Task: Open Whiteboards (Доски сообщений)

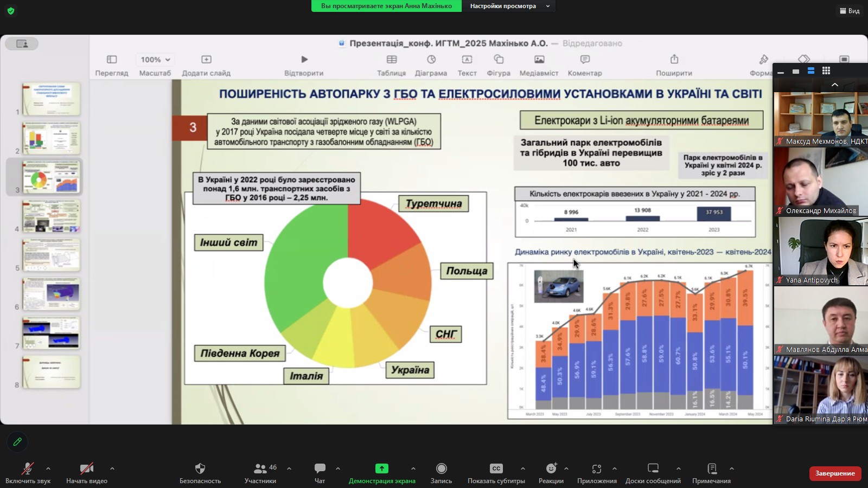Action: pyautogui.click(x=653, y=469)
